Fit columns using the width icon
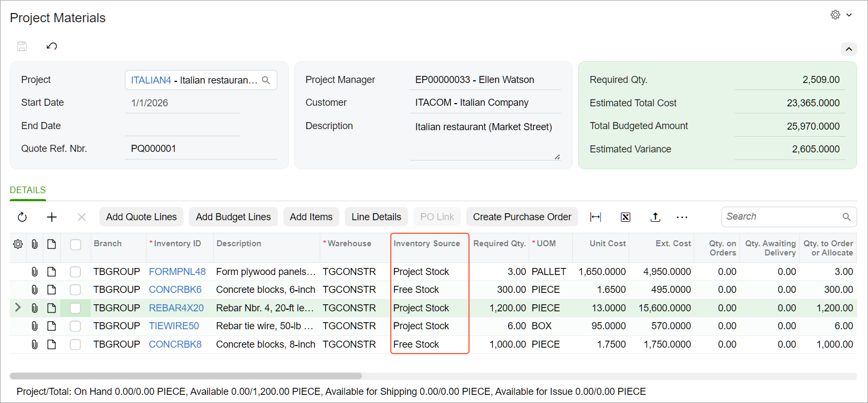The height and width of the screenshot is (403, 868). pyautogui.click(x=595, y=217)
